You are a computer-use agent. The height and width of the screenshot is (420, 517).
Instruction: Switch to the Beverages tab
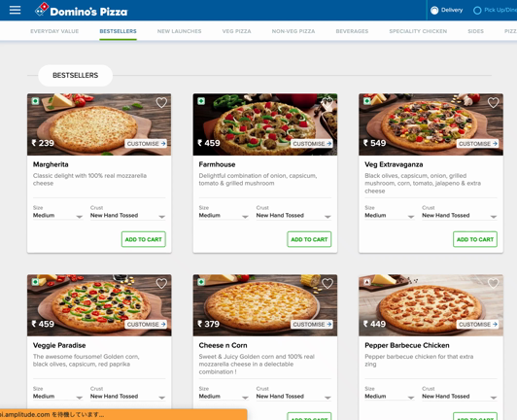[x=352, y=31]
